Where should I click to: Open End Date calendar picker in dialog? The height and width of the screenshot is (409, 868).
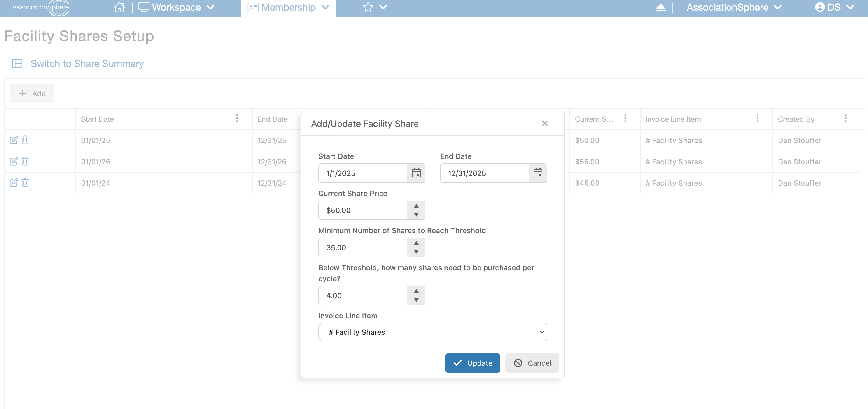pos(538,173)
